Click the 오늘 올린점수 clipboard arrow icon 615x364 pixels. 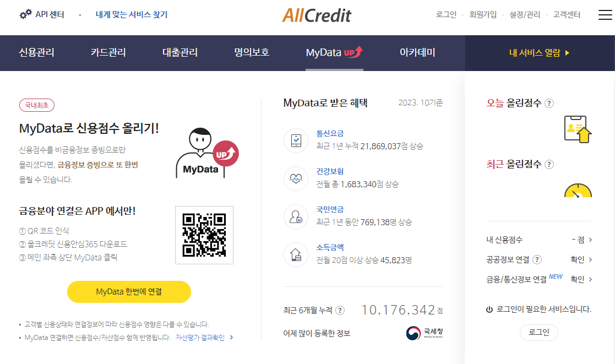[x=578, y=129]
